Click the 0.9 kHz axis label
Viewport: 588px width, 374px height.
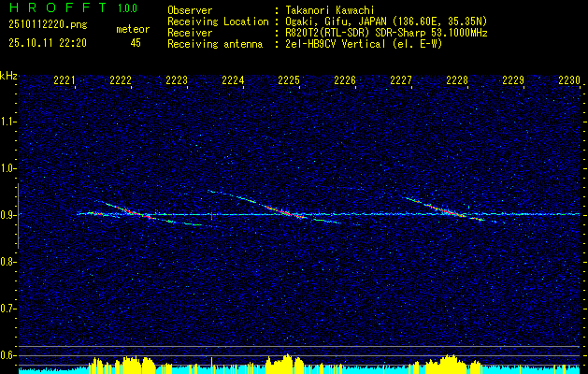point(7,215)
